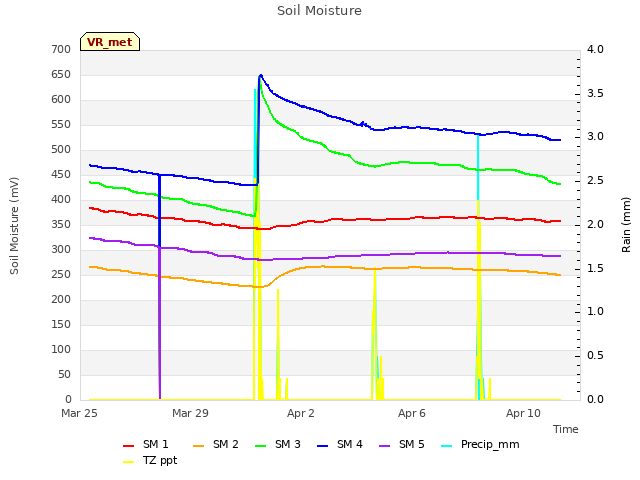Screen dimensions: 640x480
Task: Click the Apr 2 date tick label
Action: click(x=301, y=413)
